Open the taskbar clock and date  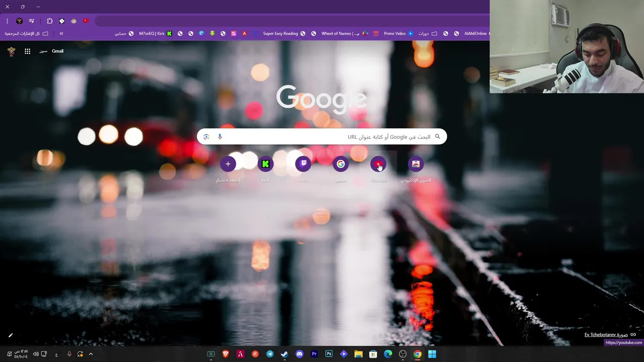pyautogui.click(x=20, y=354)
